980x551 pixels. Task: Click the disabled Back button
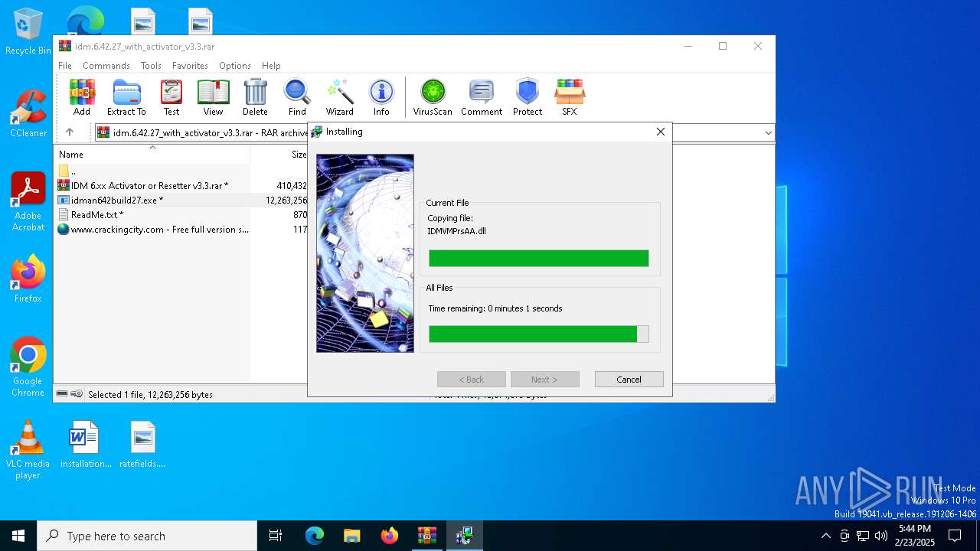(x=471, y=380)
